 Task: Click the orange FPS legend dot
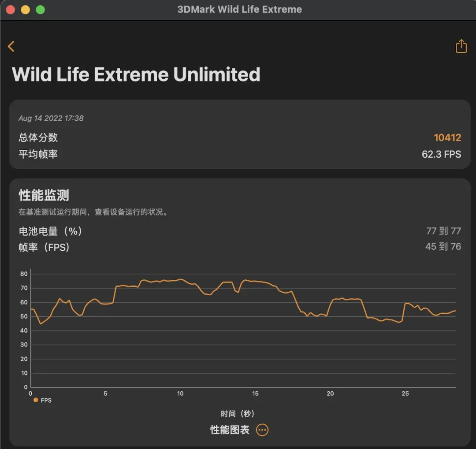[x=36, y=400]
